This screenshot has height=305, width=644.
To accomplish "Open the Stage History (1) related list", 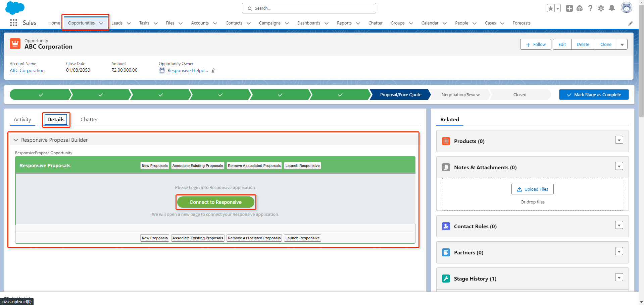I will coord(475,279).
